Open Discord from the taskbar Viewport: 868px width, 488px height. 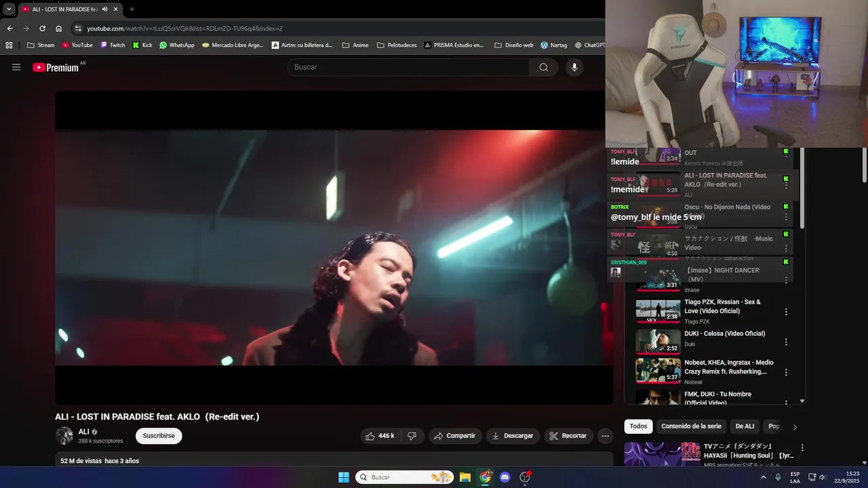pos(505,477)
